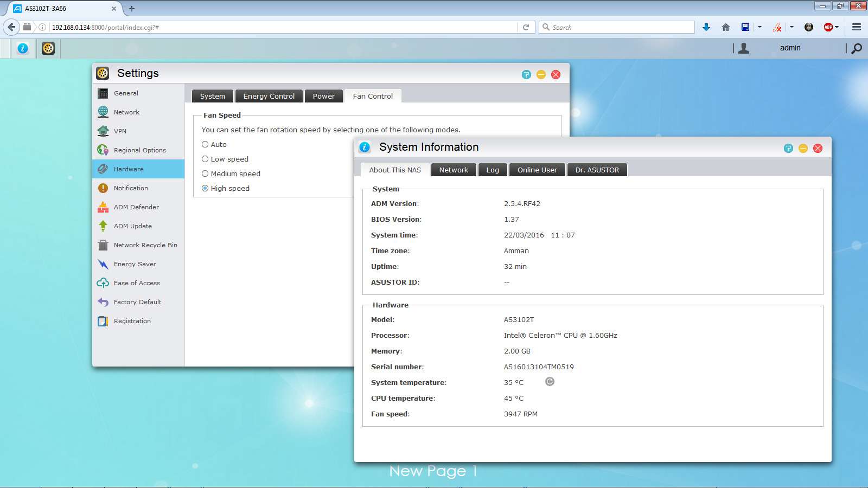The width and height of the screenshot is (868, 488).
Task: Open a new browser tab
Action: pyautogui.click(x=132, y=9)
